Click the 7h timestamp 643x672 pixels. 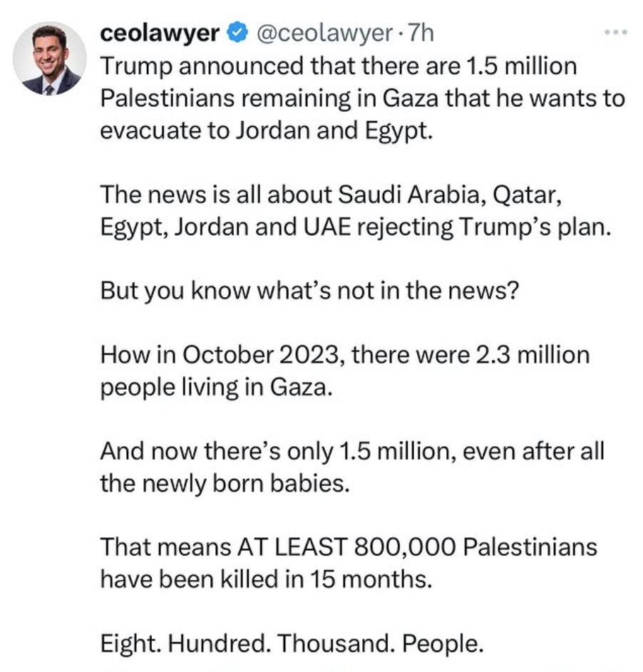(421, 33)
